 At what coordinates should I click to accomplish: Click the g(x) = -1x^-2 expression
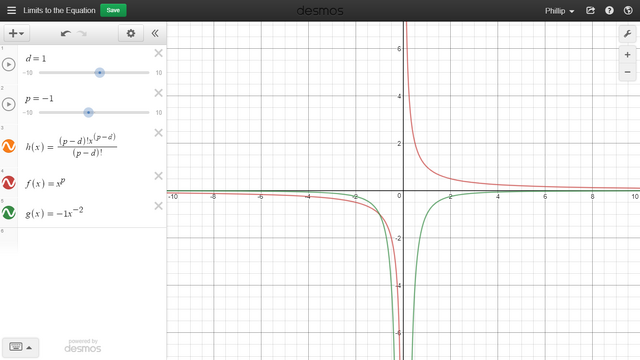(54, 212)
